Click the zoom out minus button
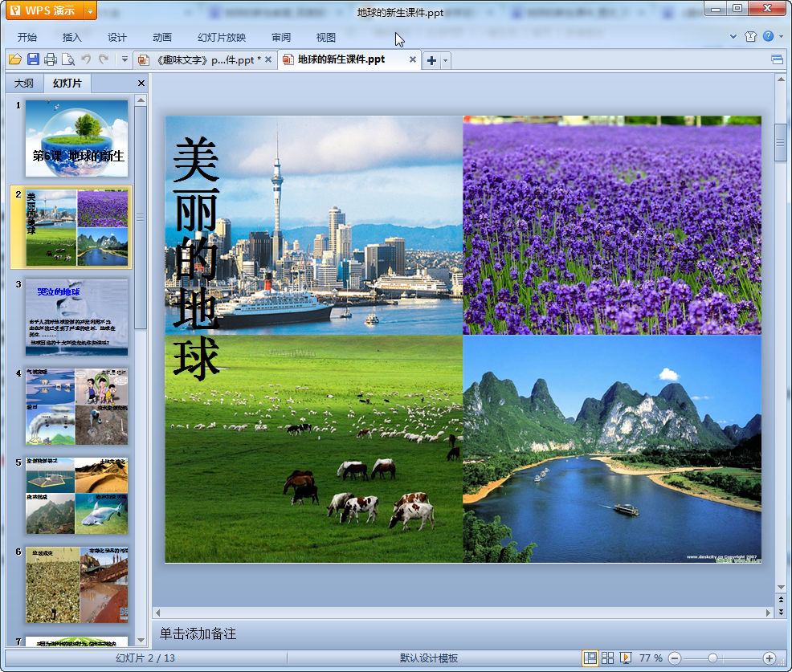This screenshot has width=792, height=672. coord(675,658)
